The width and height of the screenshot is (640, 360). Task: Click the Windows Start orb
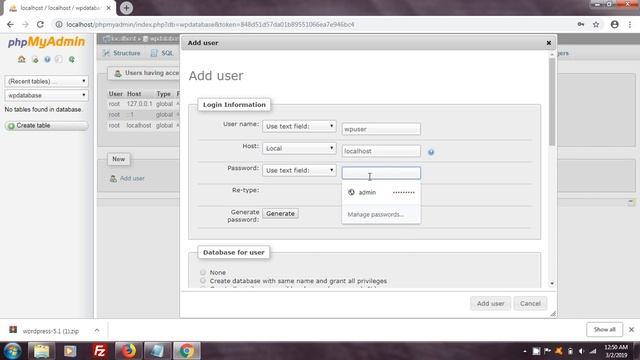pyautogui.click(x=12, y=351)
